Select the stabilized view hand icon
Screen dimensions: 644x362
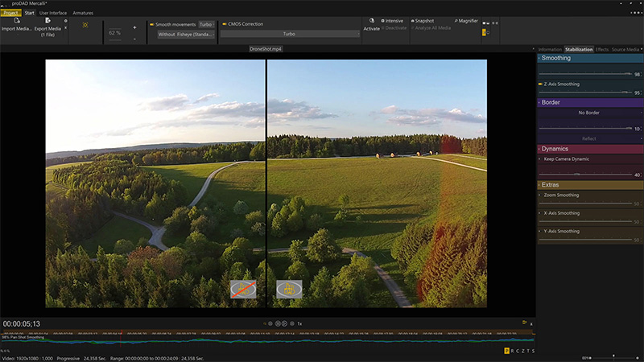(x=289, y=289)
